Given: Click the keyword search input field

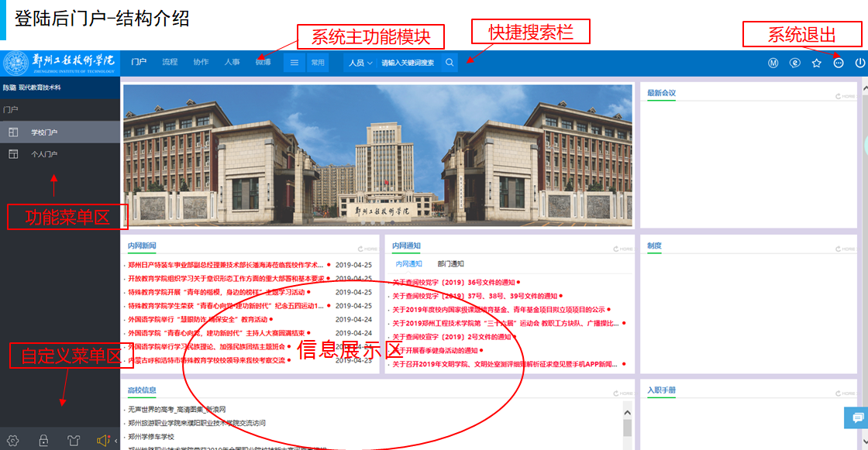Looking at the screenshot, I should [408, 63].
